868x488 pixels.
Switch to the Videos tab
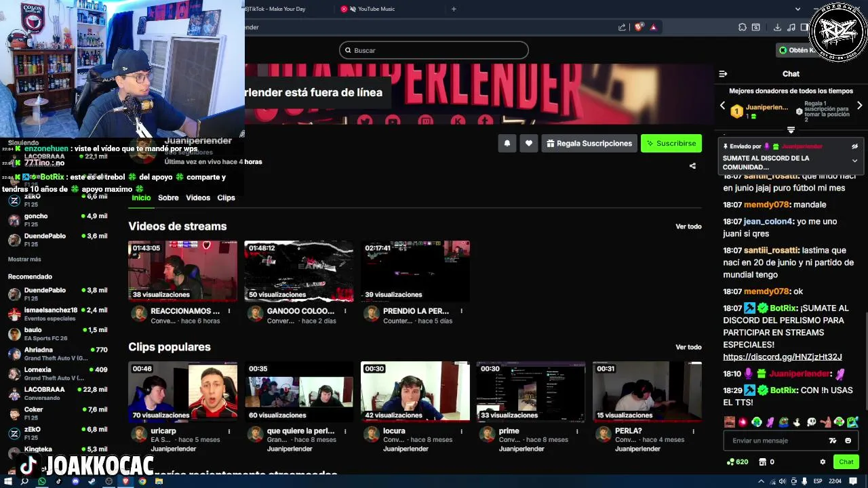[198, 198]
